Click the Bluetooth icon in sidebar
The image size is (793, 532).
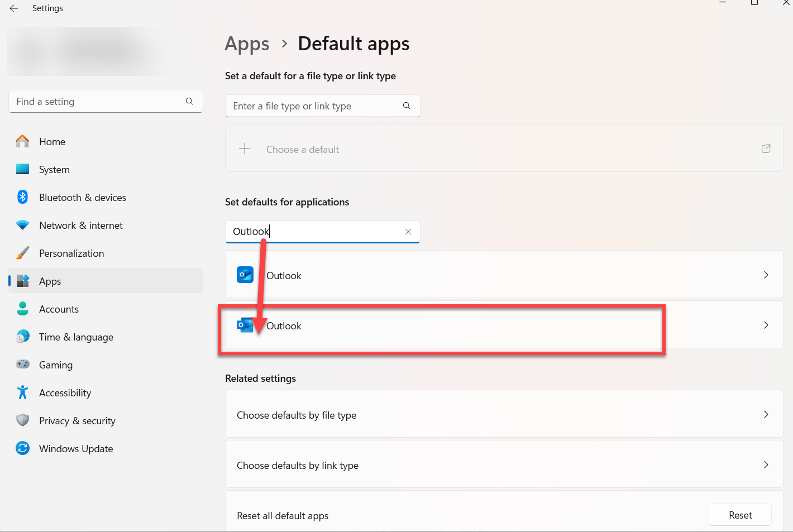click(22, 196)
